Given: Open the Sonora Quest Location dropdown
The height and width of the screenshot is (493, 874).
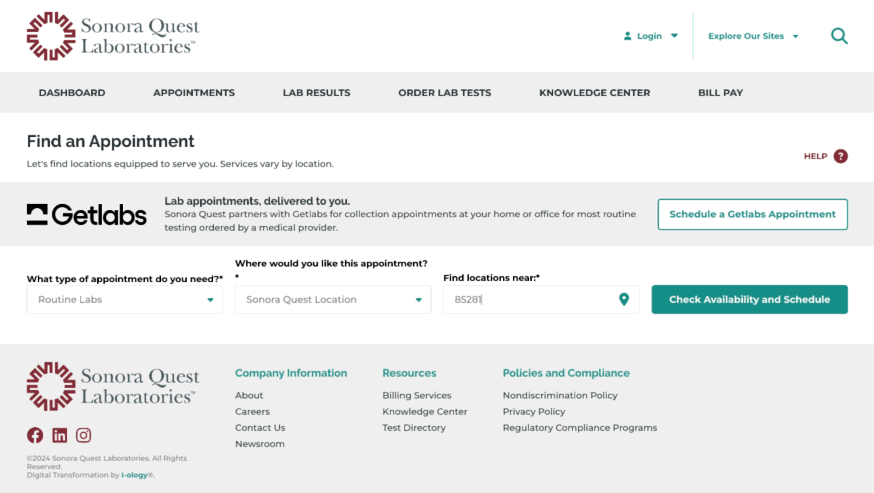Looking at the screenshot, I should pos(333,299).
